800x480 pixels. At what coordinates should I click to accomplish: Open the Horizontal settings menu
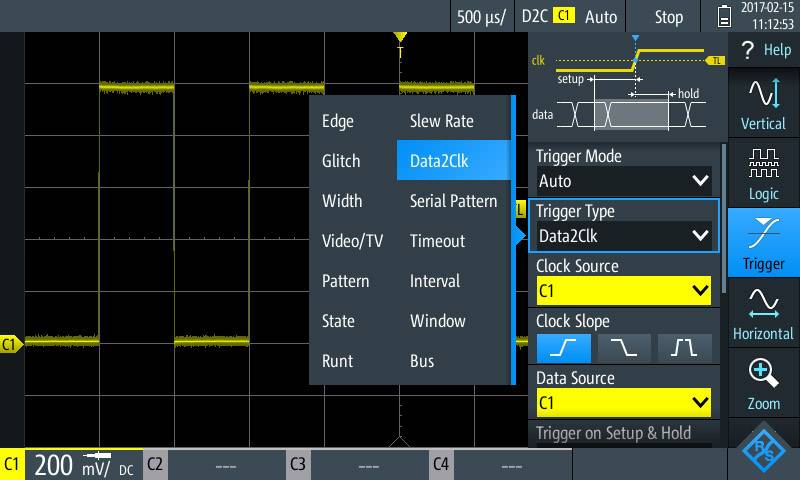(763, 314)
